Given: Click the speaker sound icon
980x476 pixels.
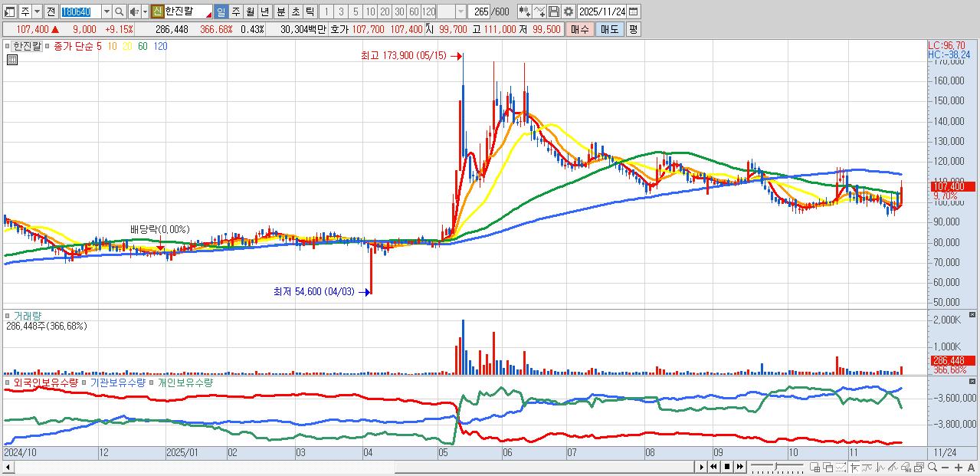Looking at the screenshot, I should click(133, 11).
